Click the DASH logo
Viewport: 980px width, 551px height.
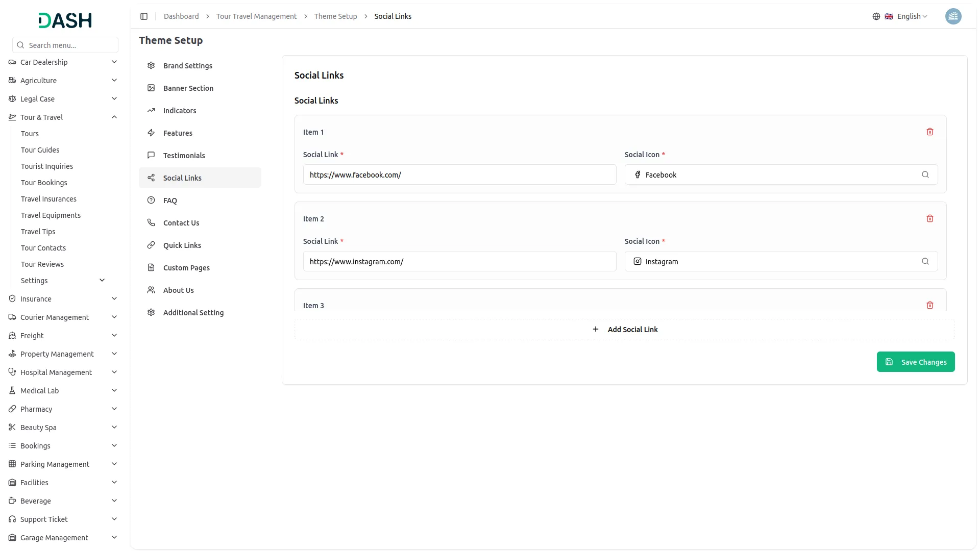coord(65,20)
